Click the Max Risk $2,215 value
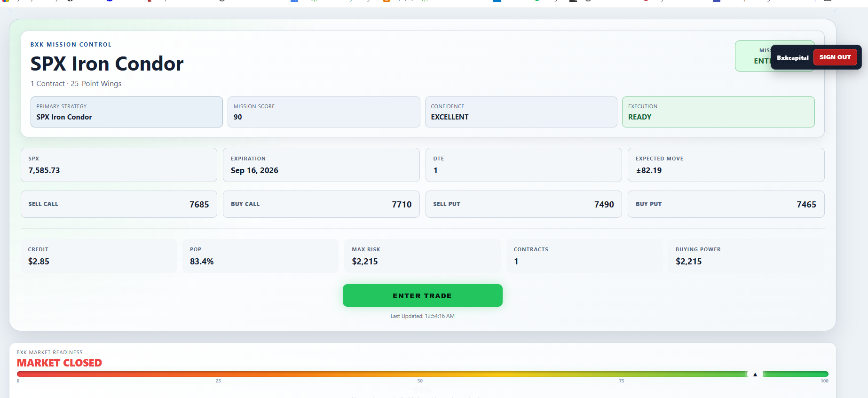The width and height of the screenshot is (868, 398). (365, 262)
